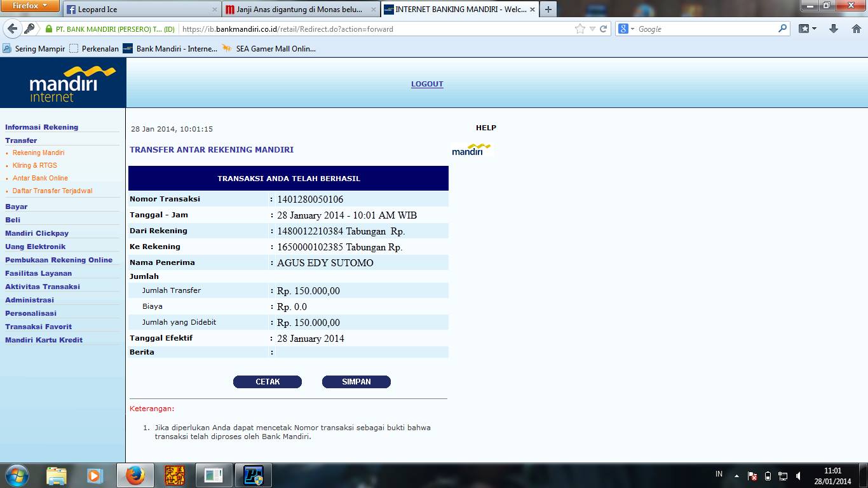This screenshot has height=488, width=868.
Task: Open Uang Elektronik menu
Action: pyautogui.click(x=36, y=247)
